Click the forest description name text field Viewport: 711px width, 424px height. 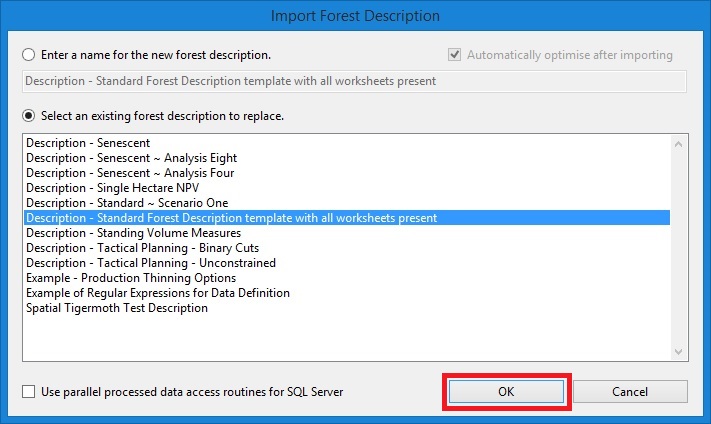point(354,81)
